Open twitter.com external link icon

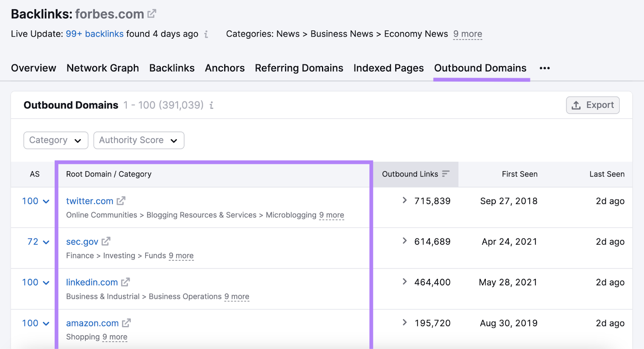pyautogui.click(x=121, y=201)
